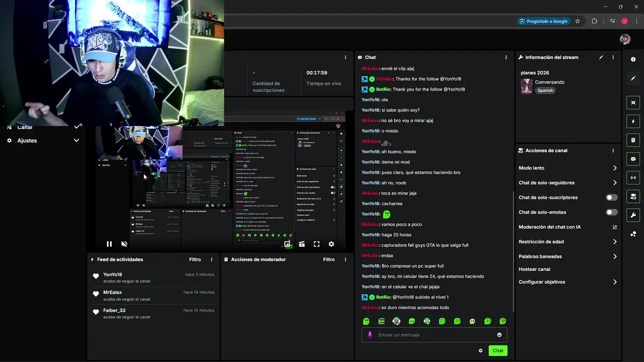Open Acciones de moderador three-dot menu
Screen dimensions: 644x362
[345, 259]
